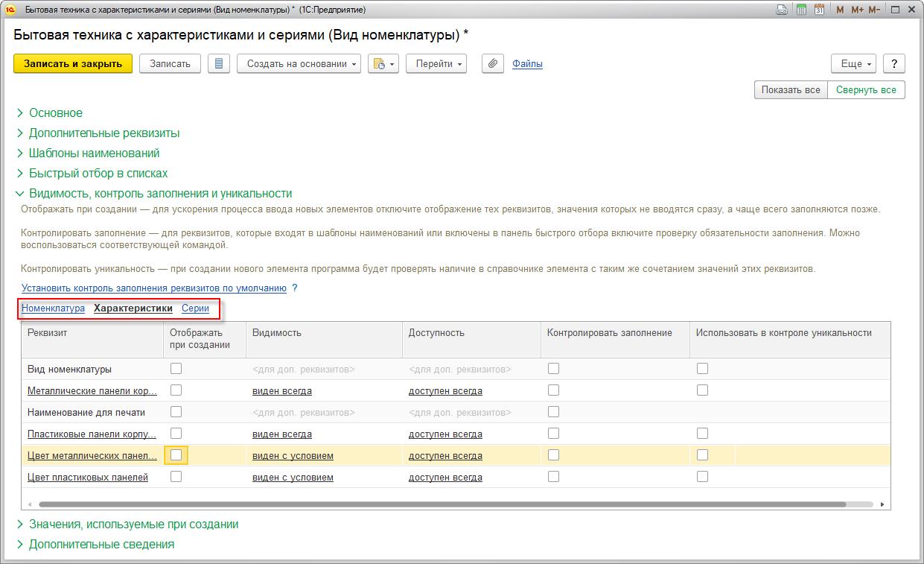Viewport: 924px width, 564px height.
Task: Select the 'Характеристики' tab
Action: pyautogui.click(x=133, y=308)
